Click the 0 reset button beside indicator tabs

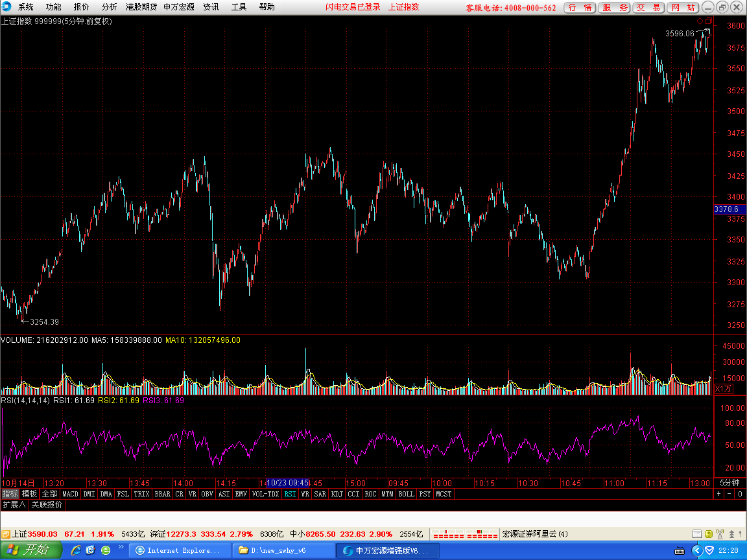point(740,494)
